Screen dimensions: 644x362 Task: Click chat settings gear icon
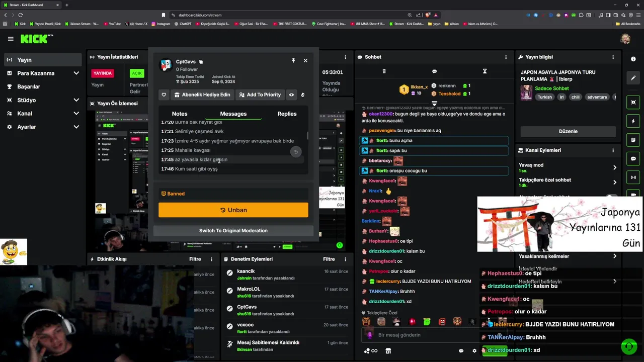474,351
